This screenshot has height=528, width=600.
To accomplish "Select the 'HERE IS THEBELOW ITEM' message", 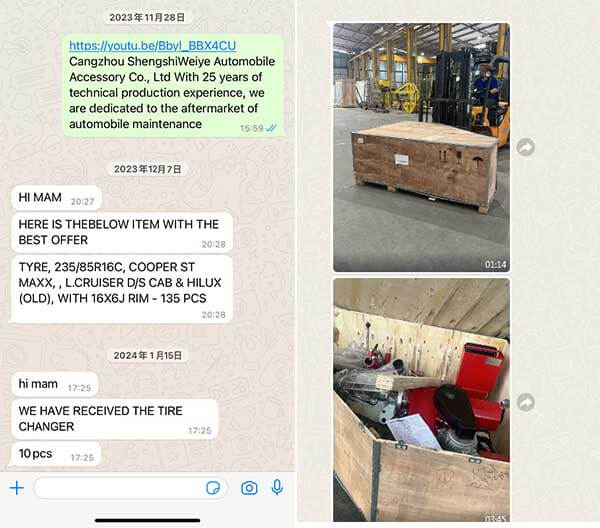I will [x=122, y=233].
